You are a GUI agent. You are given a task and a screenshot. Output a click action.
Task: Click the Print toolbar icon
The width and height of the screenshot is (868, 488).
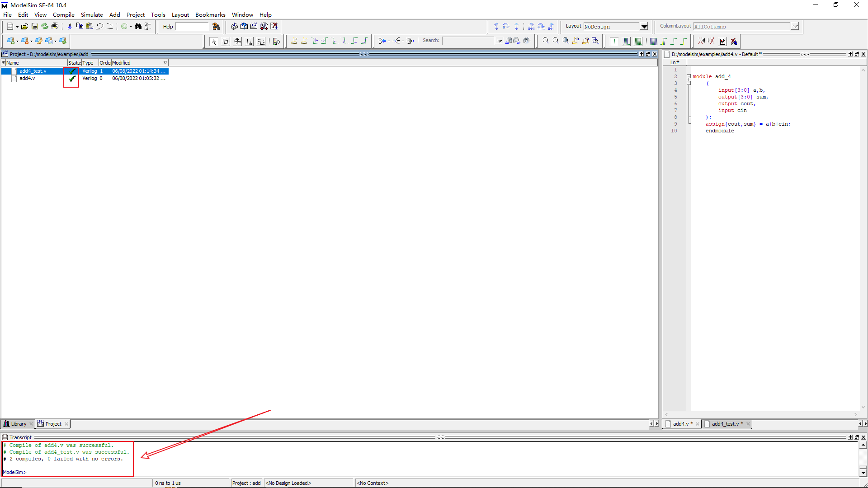55,27
